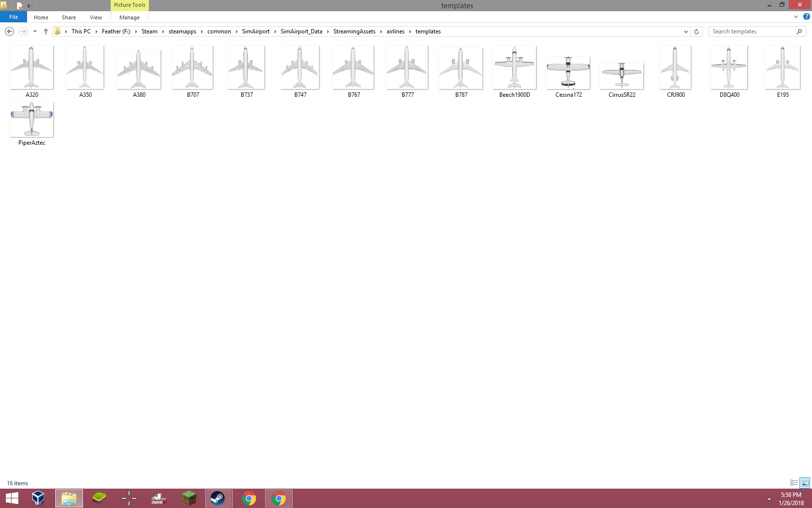The width and height of the screenshot is (812, 508).
Task: Open the Windows Start menu
Action: pos(12,498)
